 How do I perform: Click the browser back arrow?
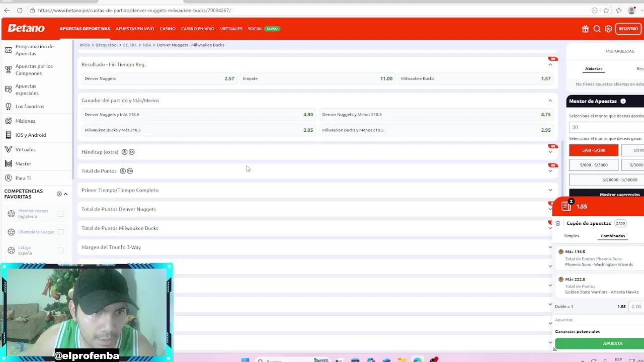coord(7,10)
